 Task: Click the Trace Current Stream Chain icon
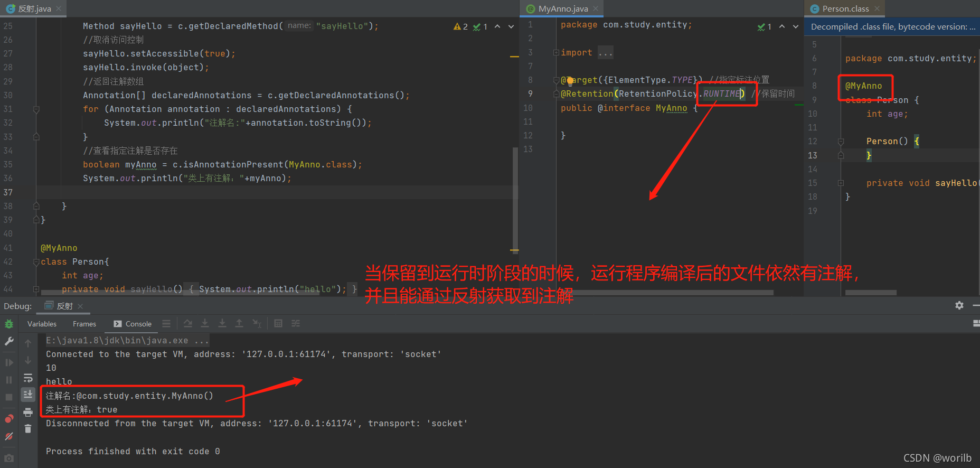click(x=296, y=323)
